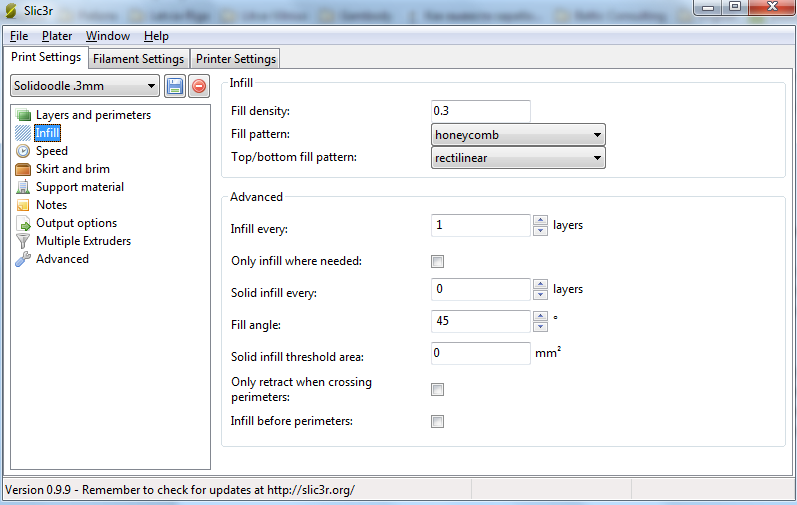Open the Plater menu

click(57, 36)
